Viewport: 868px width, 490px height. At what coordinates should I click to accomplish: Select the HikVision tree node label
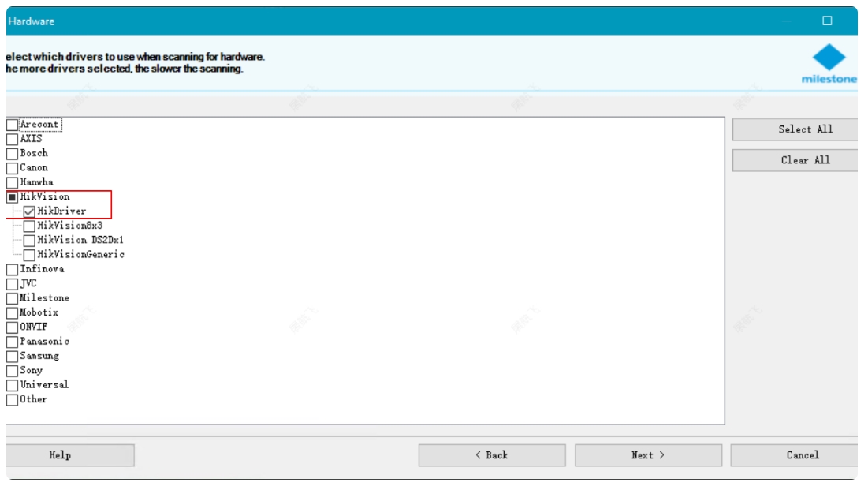[x=45, y=196]
